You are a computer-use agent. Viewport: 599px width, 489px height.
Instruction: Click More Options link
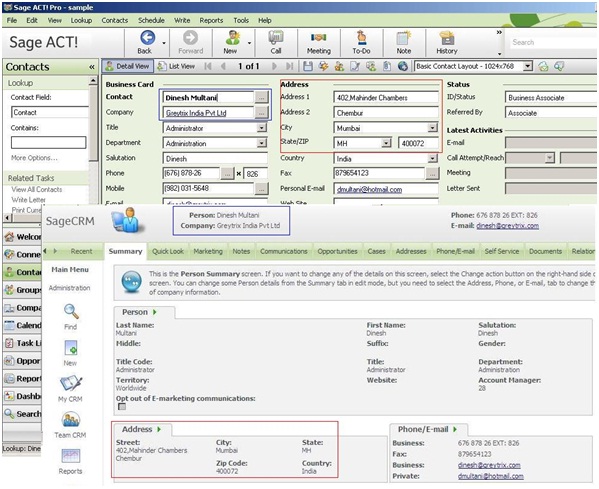[34, 158]
